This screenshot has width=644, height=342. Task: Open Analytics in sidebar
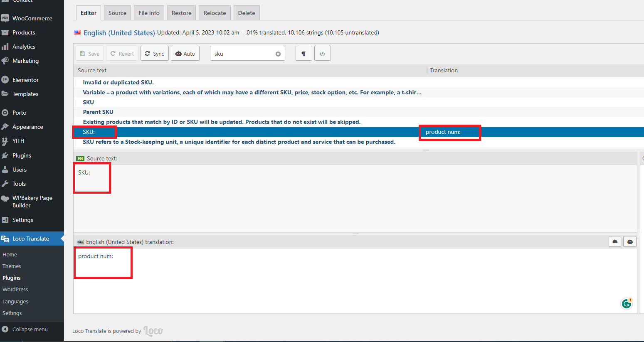(x=32, y=47)
